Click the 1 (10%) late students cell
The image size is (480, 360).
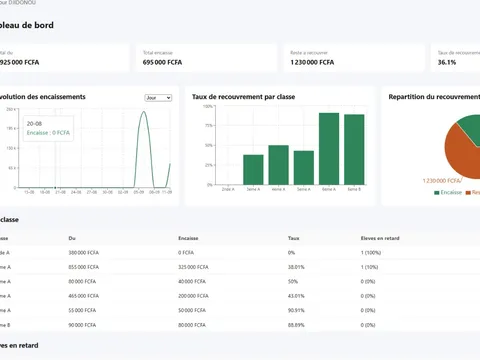point(369,267)
